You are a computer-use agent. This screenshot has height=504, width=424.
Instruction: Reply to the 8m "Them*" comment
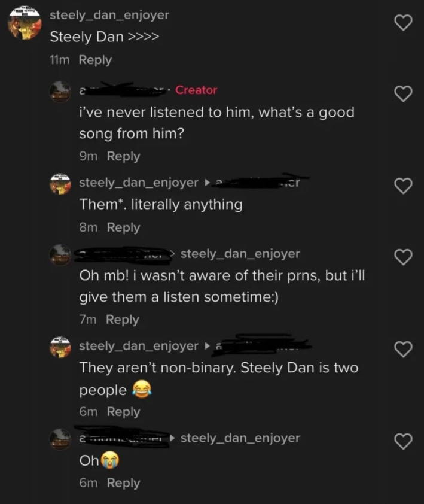[123, 227]
